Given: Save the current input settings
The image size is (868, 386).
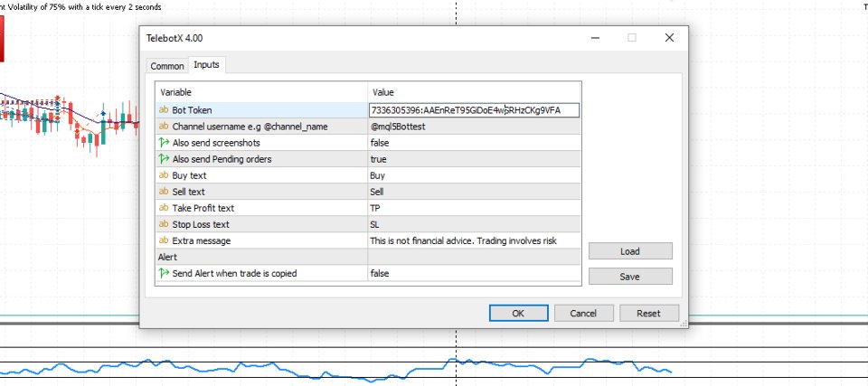Looking at the screenshot, I should 630,277.
